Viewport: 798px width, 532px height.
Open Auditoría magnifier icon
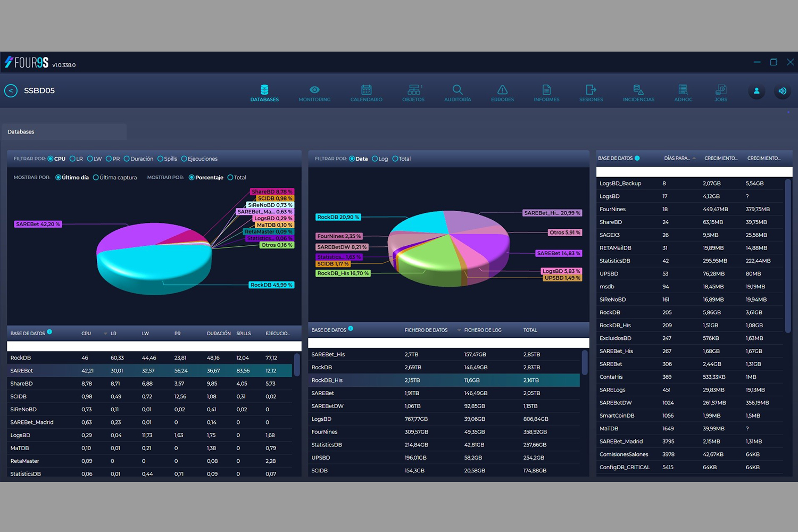458,89
